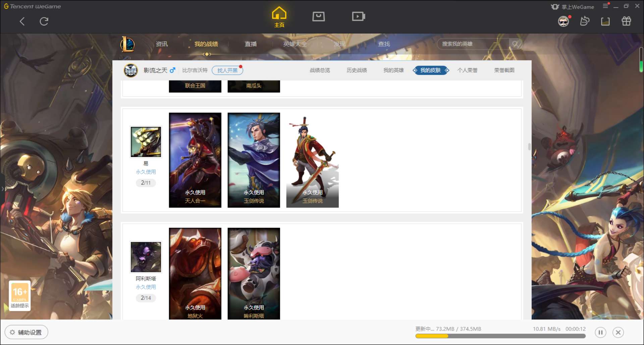This screenshot has width=644, height=345.
Task: Click the male gender icon
Action: tap(172, 70)
